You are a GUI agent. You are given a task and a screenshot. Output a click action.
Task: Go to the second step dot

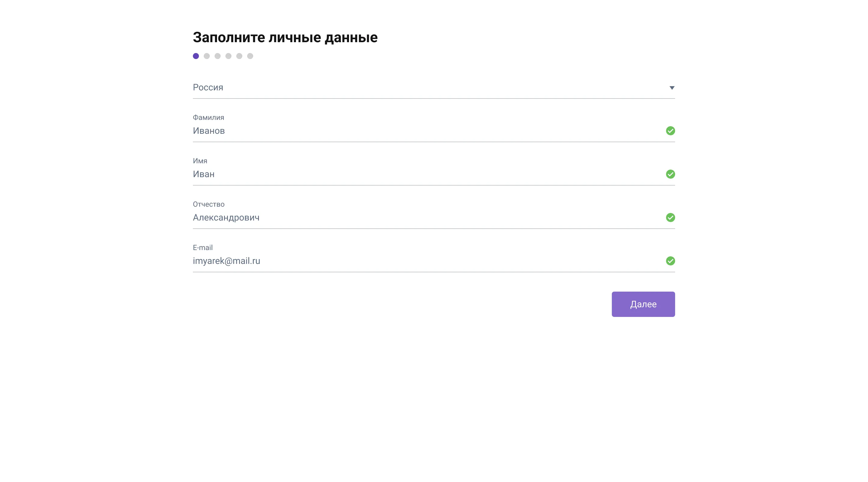coord(206,56)
